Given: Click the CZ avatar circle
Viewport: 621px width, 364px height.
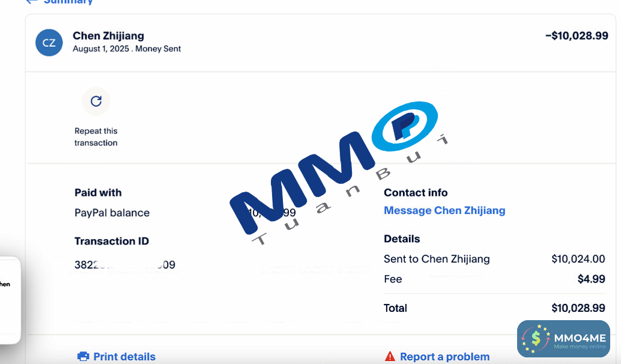Looking at the screenshot, I should 49,43.
